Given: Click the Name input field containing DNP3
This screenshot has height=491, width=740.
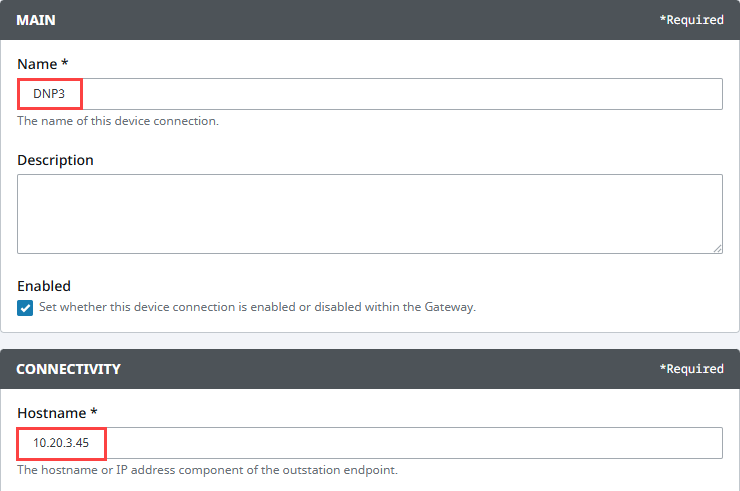Looking at the screenshot, I should tap(370, 94).
